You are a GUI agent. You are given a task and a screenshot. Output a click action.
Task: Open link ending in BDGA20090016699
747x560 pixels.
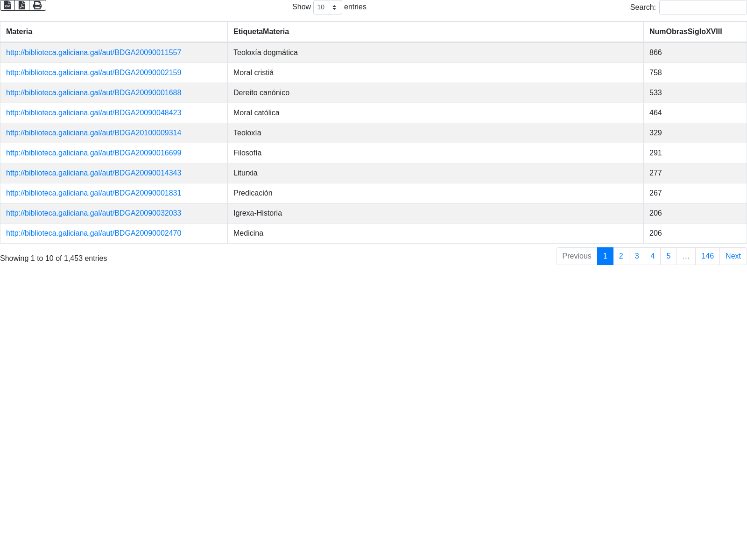pos(93,153)
